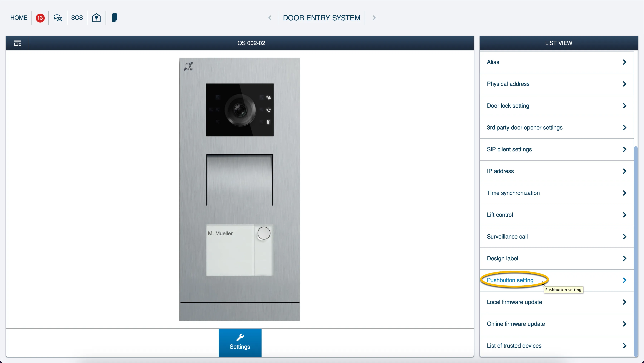This screenshot has width=644, height=363.
Task: Open Surveillance call setting
Action: tap(557, 237)
